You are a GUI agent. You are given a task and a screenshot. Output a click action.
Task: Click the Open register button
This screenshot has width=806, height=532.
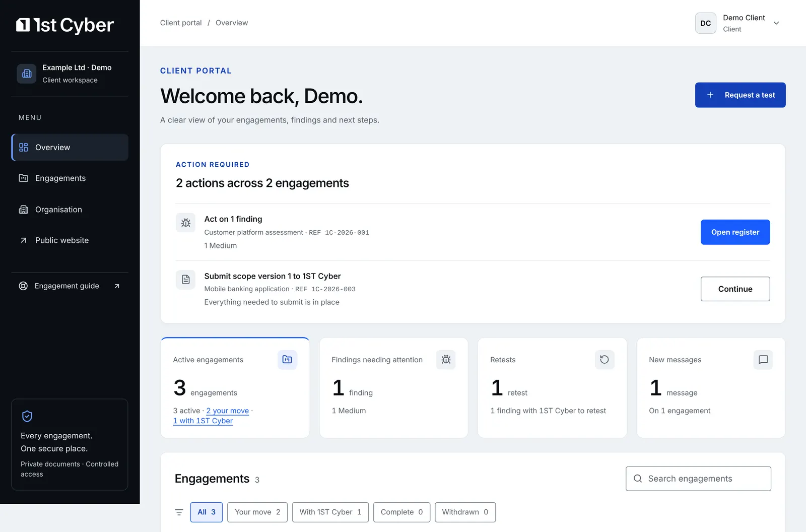coord(735,232)
